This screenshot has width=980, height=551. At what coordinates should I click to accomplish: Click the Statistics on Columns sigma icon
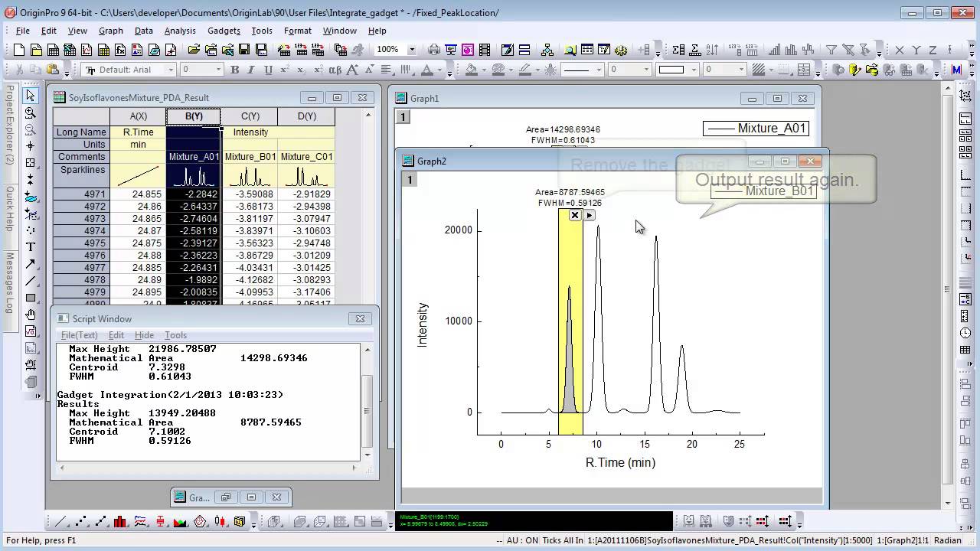pyautogui.click(x=678, y=50)
